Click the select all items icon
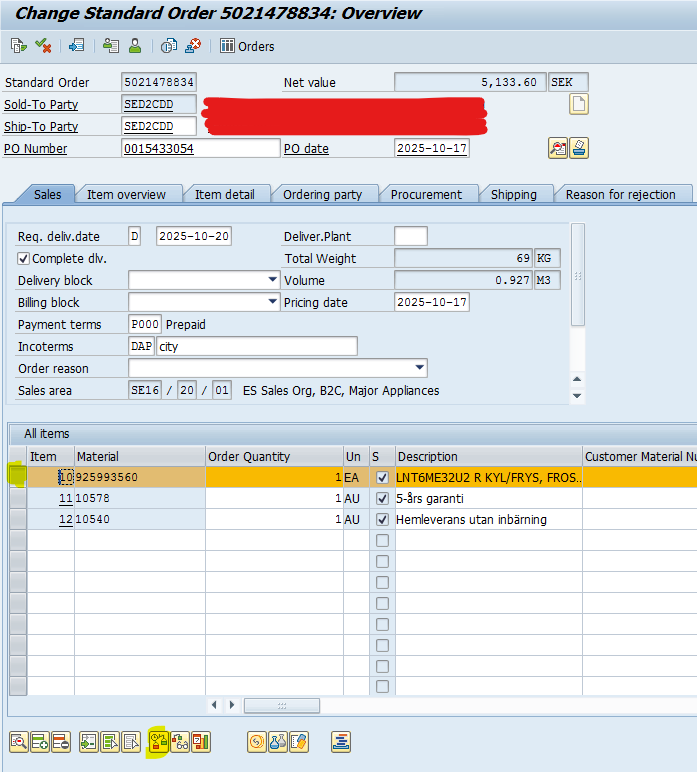The height and width of the screenshot is (772, 697). point(110,742)
